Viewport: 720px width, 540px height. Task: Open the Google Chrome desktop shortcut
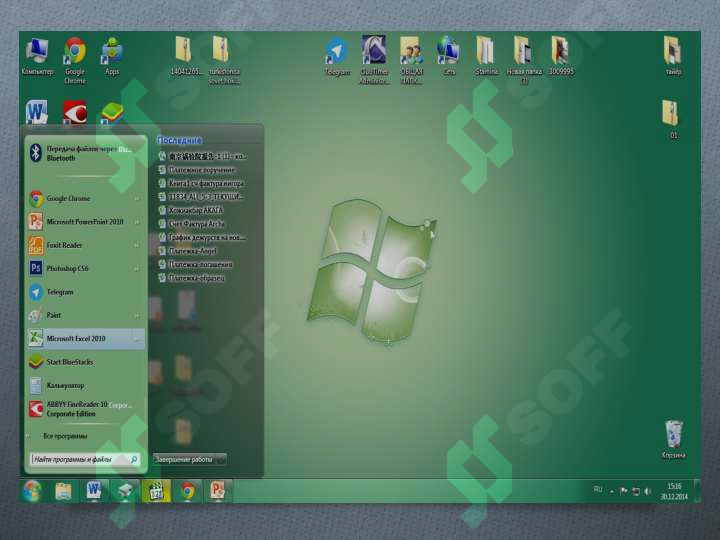click(x=75, y=61)
